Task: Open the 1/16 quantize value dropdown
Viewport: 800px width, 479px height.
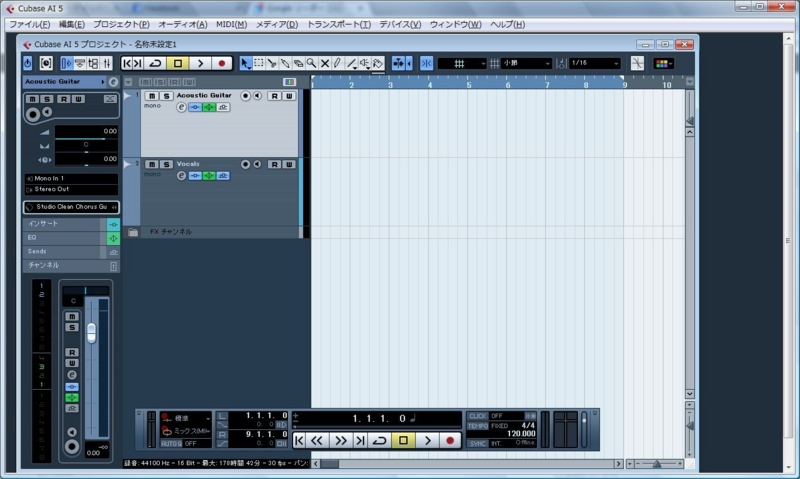Action: click(595, 63)
